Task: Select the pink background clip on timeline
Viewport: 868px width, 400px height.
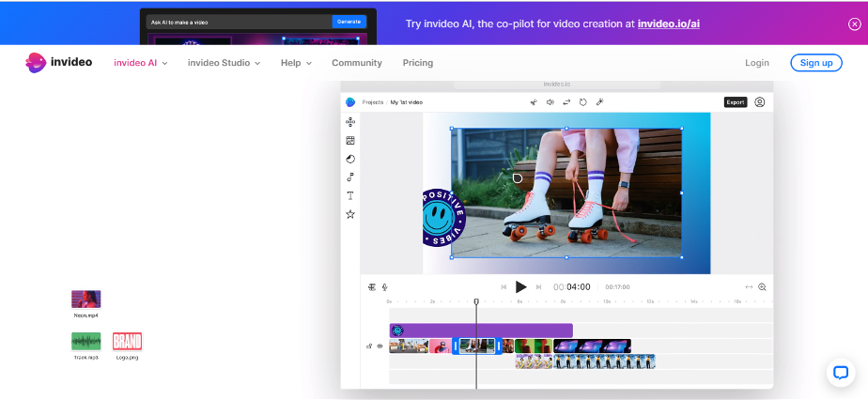Action: [441, 346]
